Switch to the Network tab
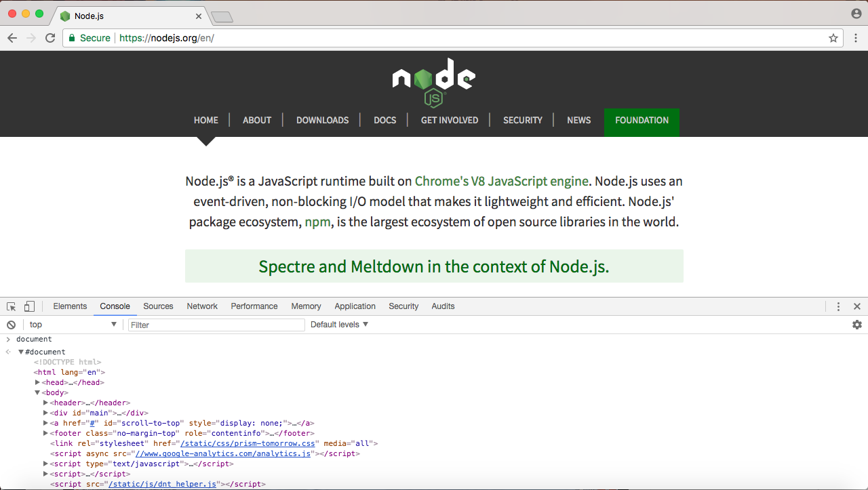 click(202, 306)
